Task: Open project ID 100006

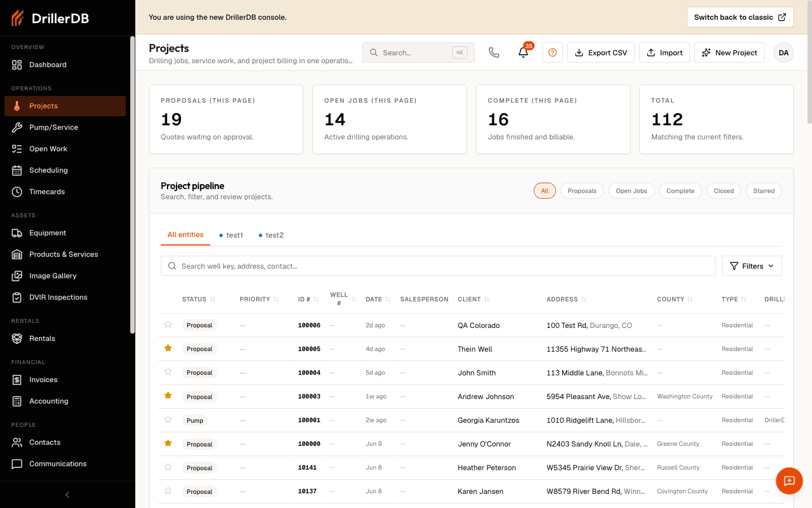Action: [x=309, y=326]
